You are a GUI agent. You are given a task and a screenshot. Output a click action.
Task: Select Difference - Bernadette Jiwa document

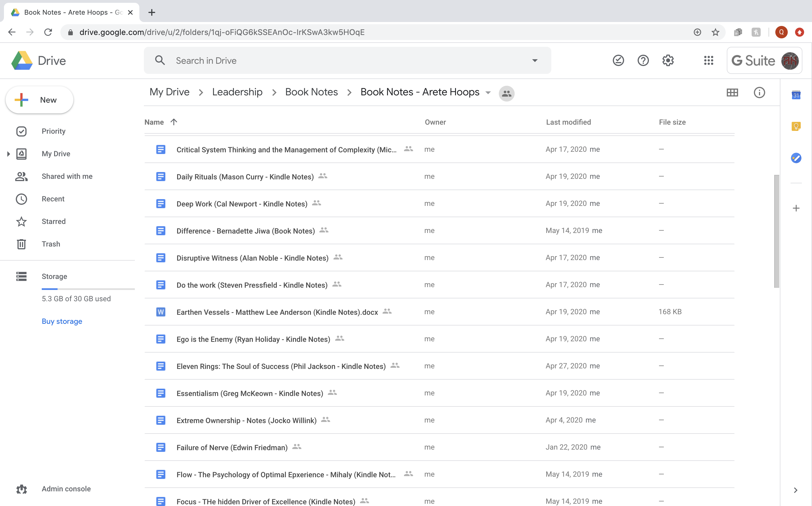pos(439,231)
